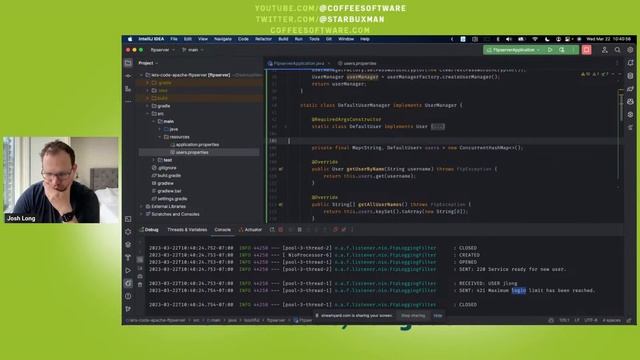Click the volume icon in the menu bar
The image size is (640, 360).
pos(509,39)
